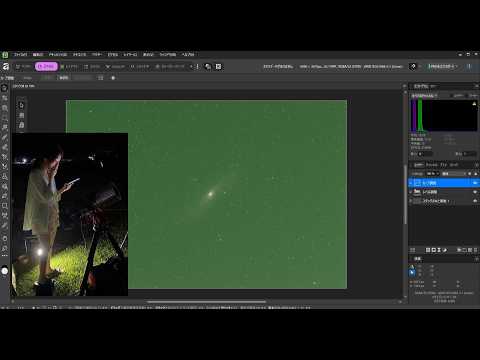Viewport: 480px width, 360px height.
Task: Click the overlapping-circles icon in the top toolbar
Action: point(208,67)
